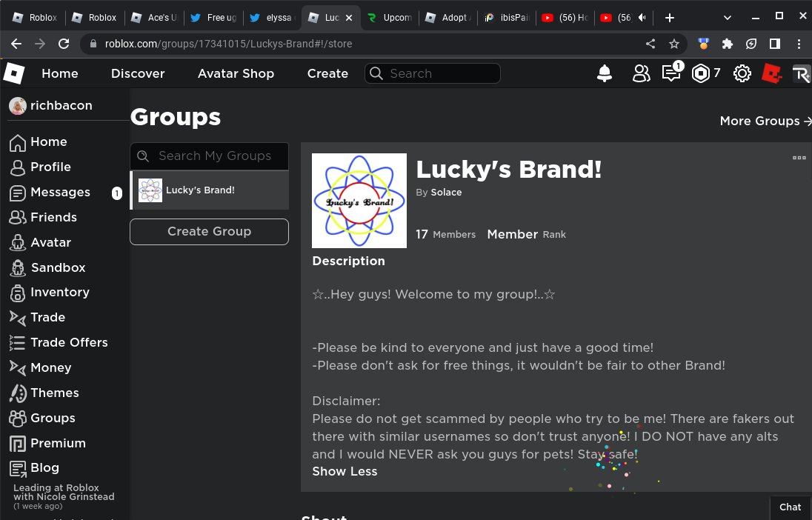Open the chat messages icon with badge

click(672, 73)
